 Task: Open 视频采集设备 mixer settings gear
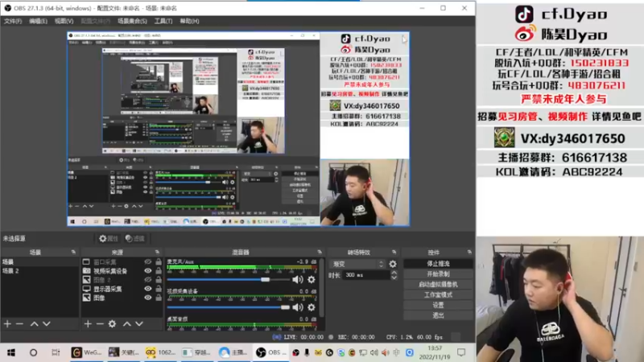coord(312,307)
